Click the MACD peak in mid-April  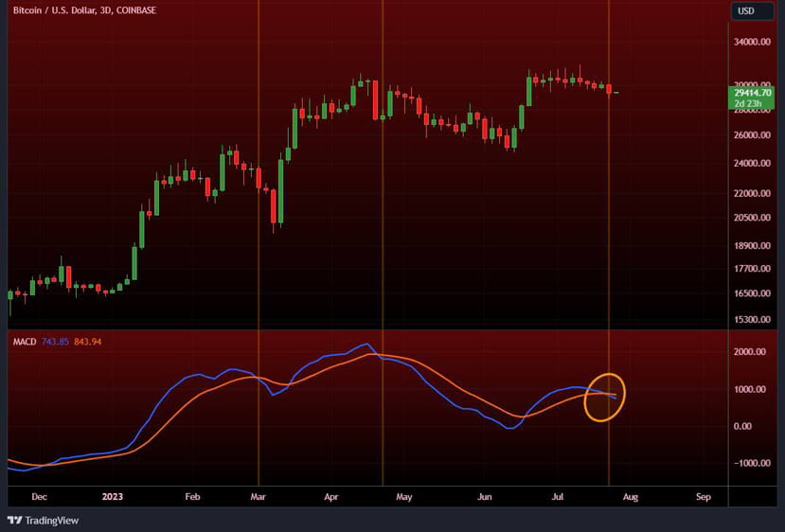(x=367, y=345)
